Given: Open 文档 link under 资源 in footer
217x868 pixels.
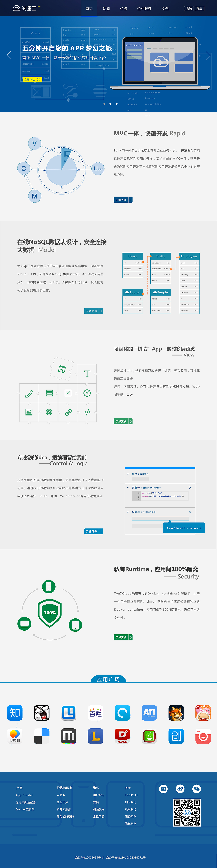Looking at the screenshot, I should (96, 802).
